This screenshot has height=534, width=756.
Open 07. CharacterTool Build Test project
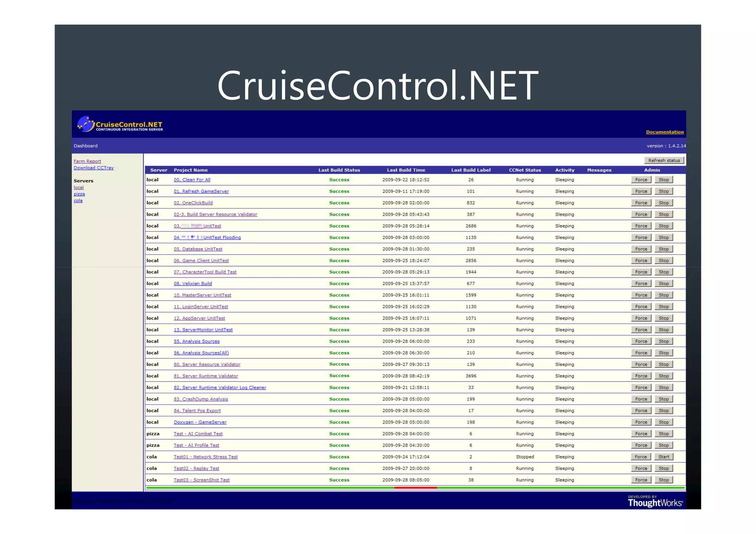205,272
